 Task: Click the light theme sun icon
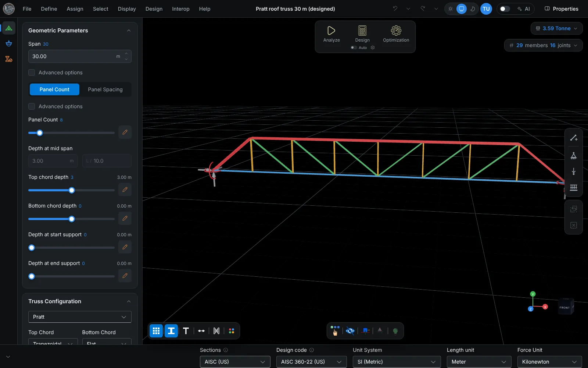click(x=451, y=9)
